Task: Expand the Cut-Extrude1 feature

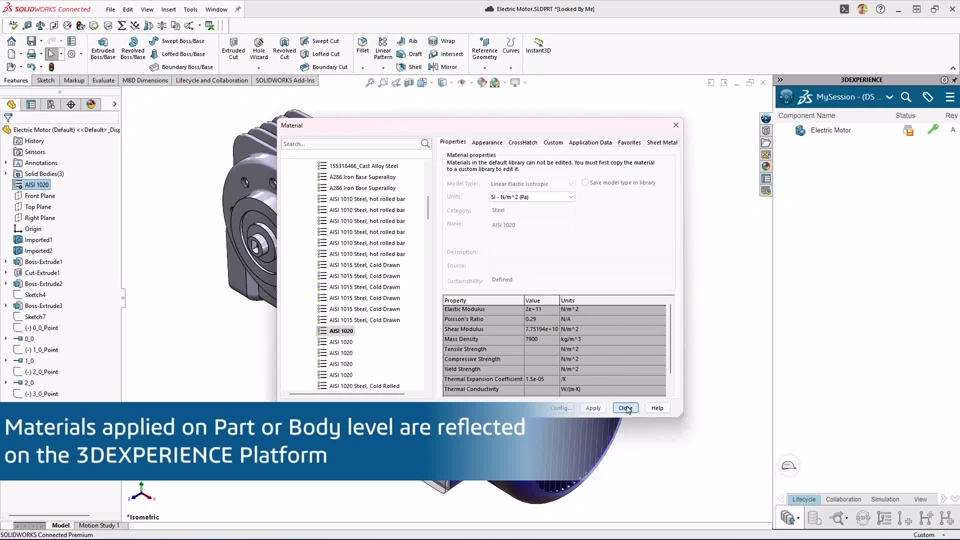Action: coord(6,273)
